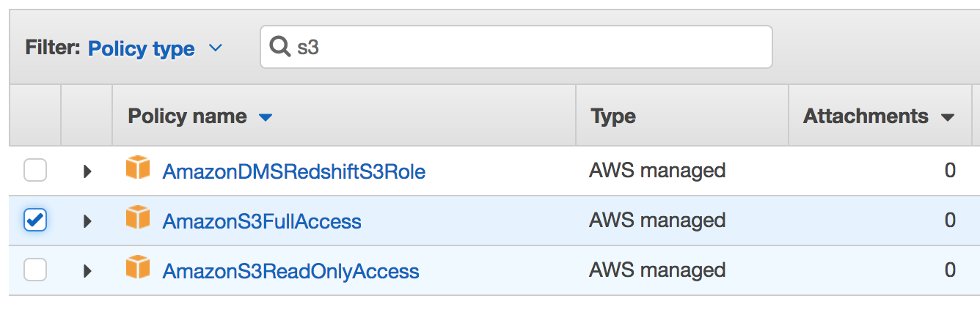Screen dimensions: 980x315
Task: Tick the AmazonDMSRedshiftS3Role checkbox
Action: 35,171
